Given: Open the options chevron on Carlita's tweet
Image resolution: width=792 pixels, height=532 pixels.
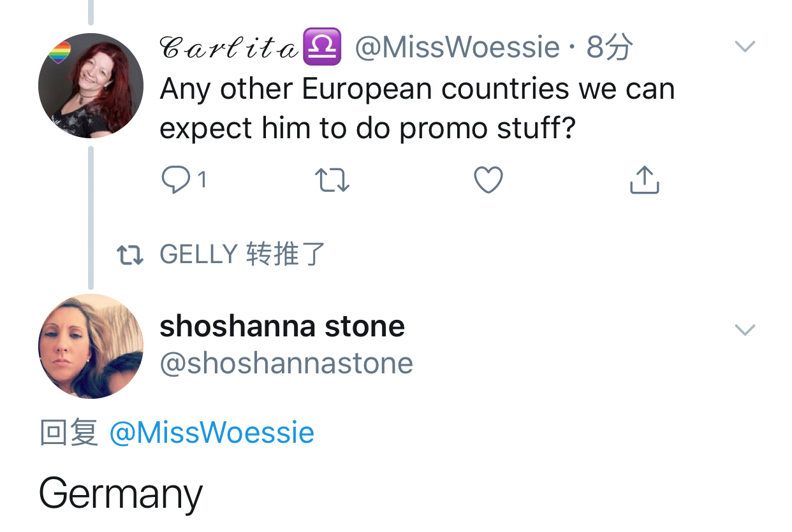Looking at the screenshot, I should point(745,47).
